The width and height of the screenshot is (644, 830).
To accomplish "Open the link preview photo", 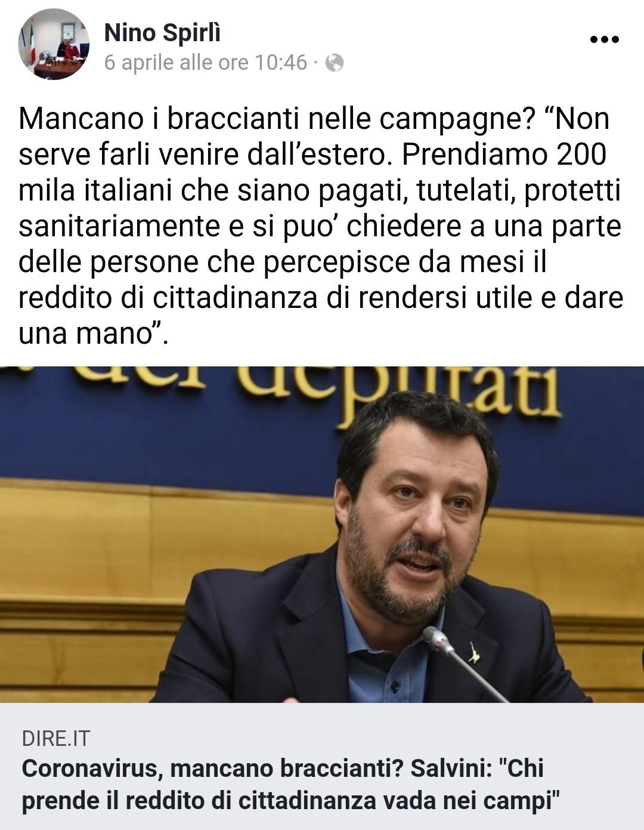I will pos(322,535).
